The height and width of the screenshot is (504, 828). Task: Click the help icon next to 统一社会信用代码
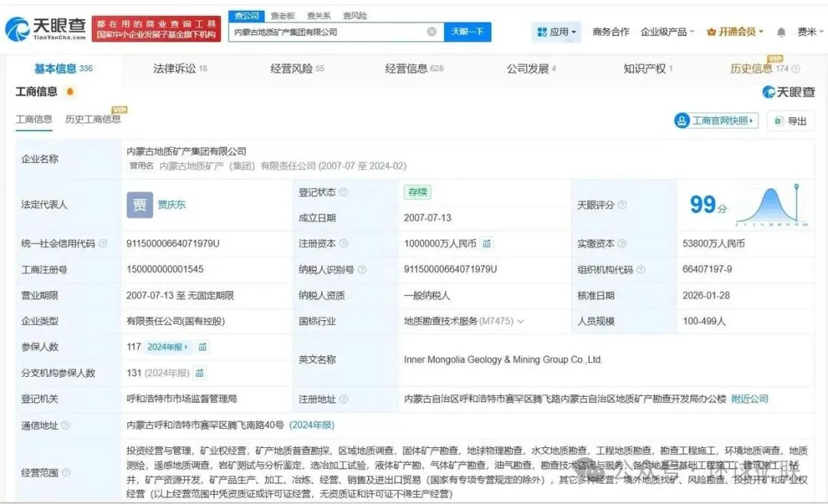pos(103,244)
